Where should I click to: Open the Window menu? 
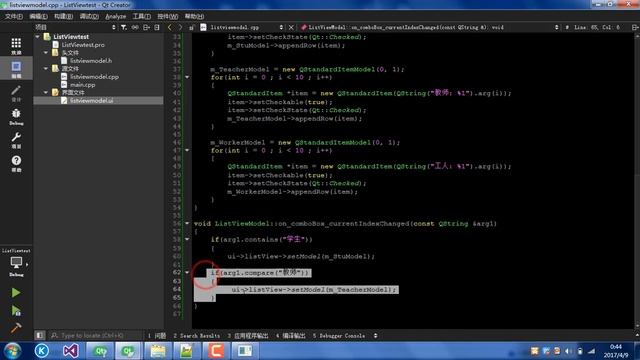click(168, 16)
